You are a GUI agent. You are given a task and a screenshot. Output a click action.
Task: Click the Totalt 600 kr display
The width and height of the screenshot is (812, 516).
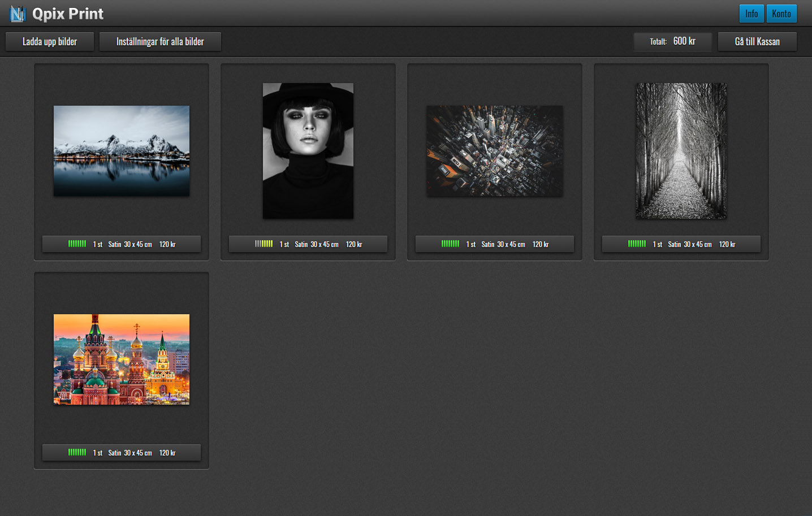click(x=673, y=41)
